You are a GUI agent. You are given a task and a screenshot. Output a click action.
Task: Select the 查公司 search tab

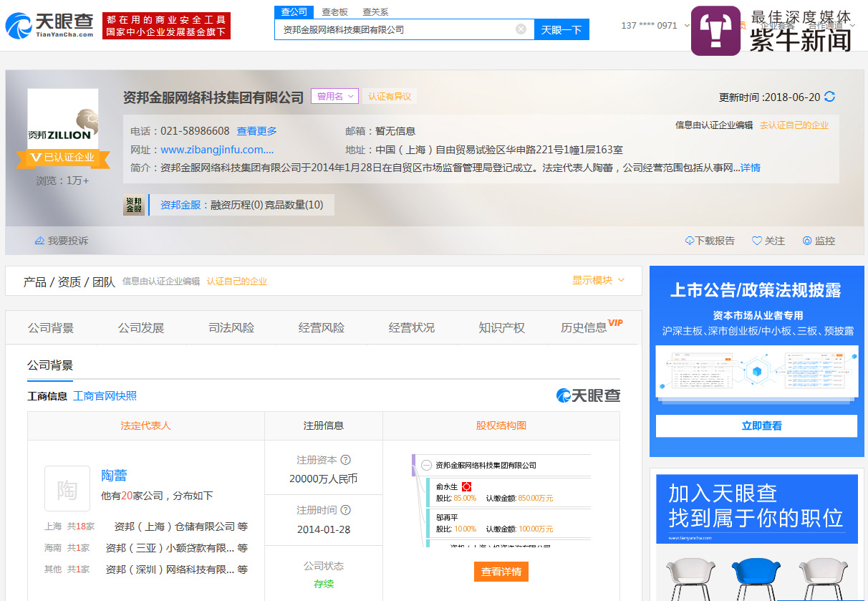[294, 11]
